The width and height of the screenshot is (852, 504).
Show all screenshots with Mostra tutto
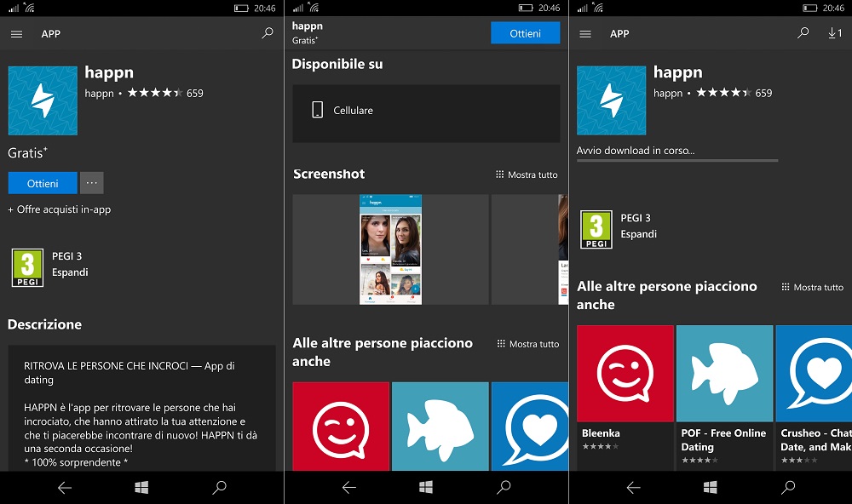tap(527, 175)
